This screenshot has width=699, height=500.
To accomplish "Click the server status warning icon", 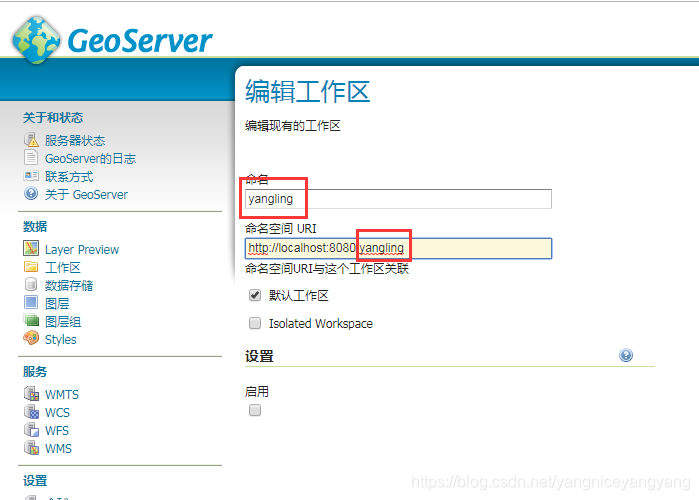I will (x=31, y=140).
